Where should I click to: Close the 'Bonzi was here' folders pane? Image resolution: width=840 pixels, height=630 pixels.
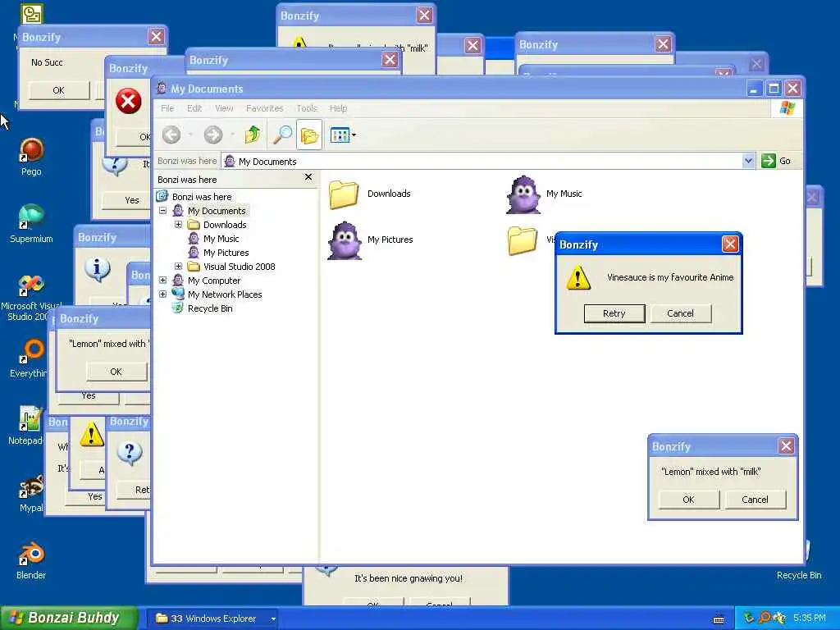[308, 177]
